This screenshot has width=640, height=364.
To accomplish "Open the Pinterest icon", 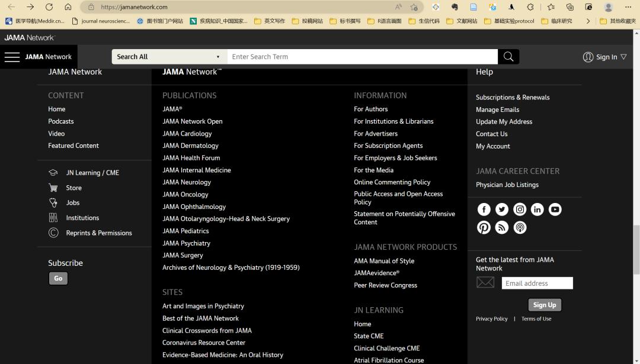I will (x=484, y=227).
